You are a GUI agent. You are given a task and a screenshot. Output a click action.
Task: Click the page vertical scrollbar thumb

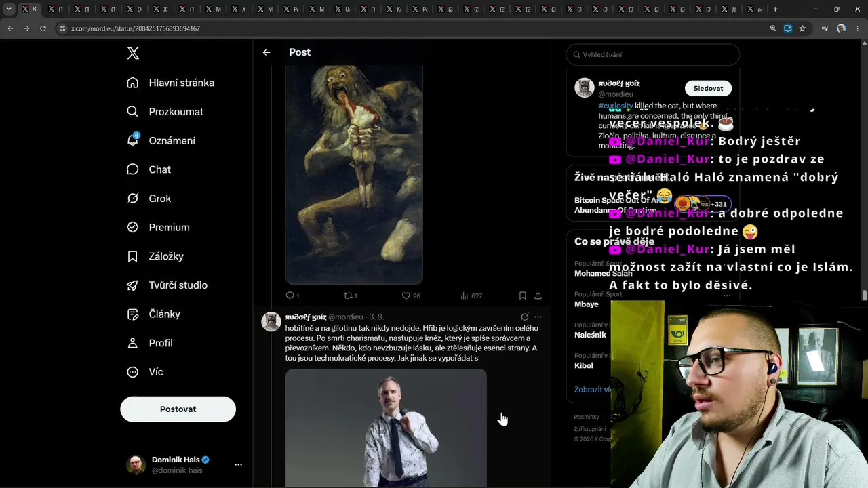pyautogui.click(x=864, y=296)
